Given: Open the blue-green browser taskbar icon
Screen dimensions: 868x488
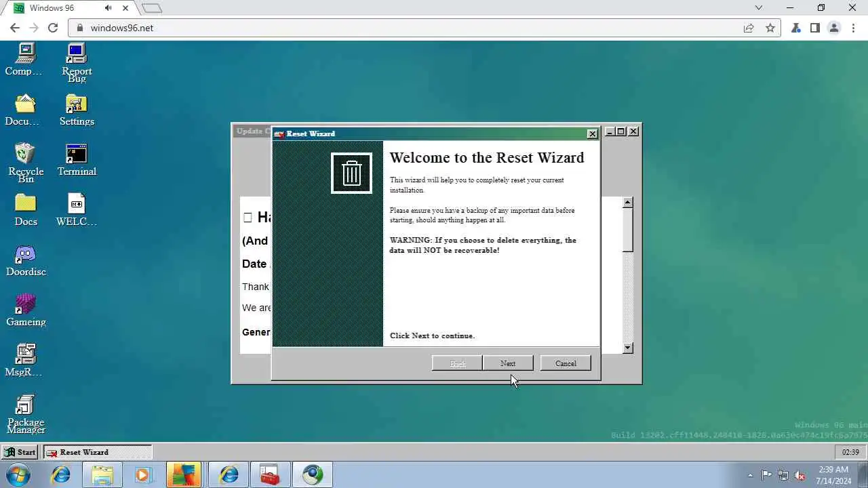Looking at the screenshot, I should 313,474.
